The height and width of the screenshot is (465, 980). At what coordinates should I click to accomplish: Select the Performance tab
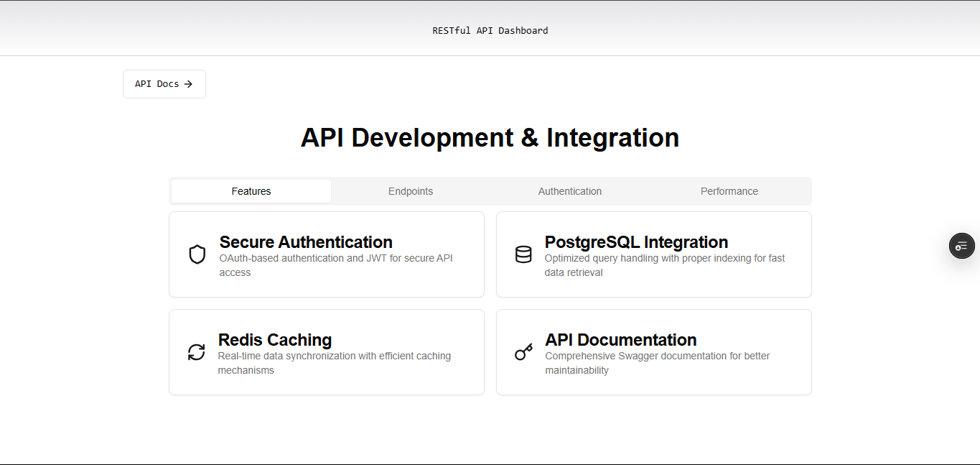click(x=729, y=191)
